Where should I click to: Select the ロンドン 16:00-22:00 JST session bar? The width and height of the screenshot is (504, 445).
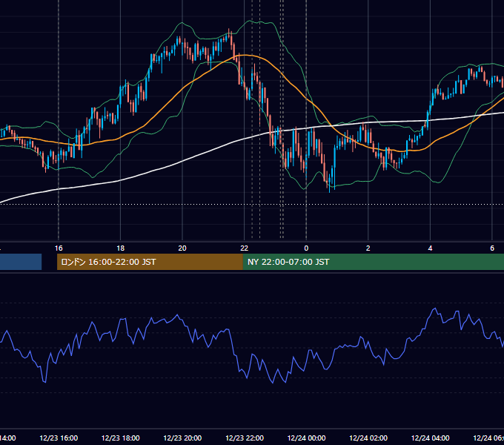coord(150,262)
